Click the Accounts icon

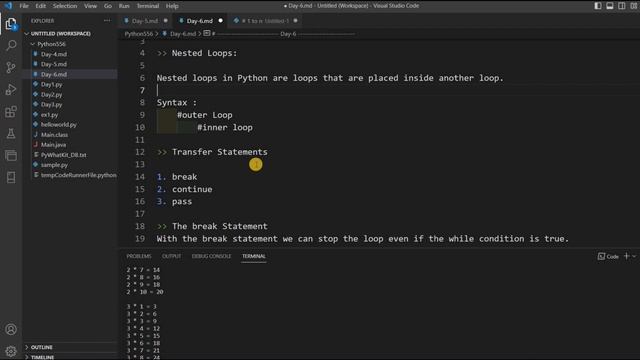click(11, 329)
